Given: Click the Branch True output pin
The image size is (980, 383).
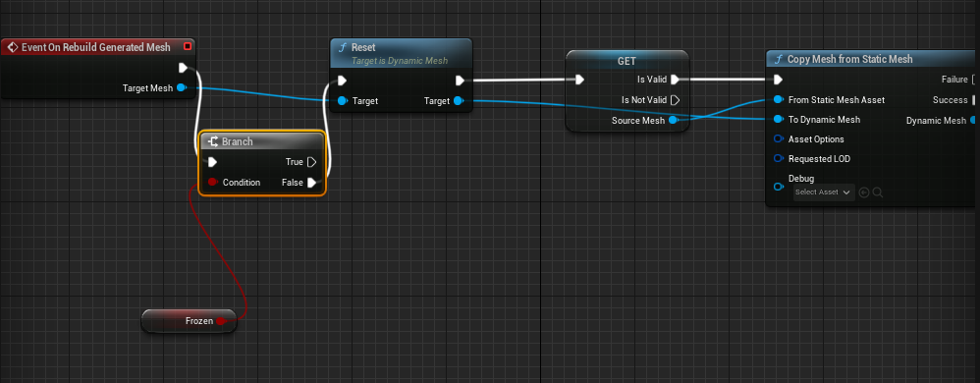Looking at the screenshot, I should tap(312, 162).
